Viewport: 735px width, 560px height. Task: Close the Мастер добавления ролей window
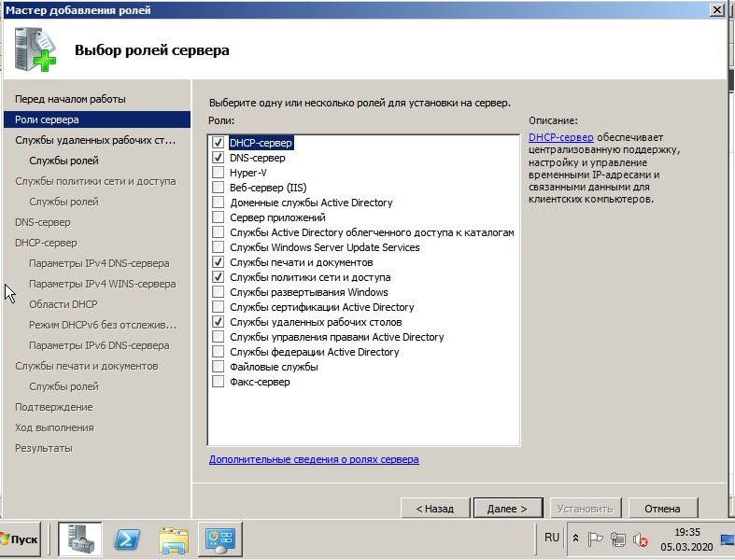[x=717, y=10]
